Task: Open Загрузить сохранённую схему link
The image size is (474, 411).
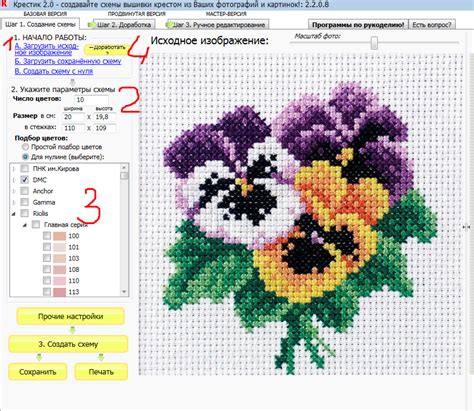Action: tap(68, 61)
